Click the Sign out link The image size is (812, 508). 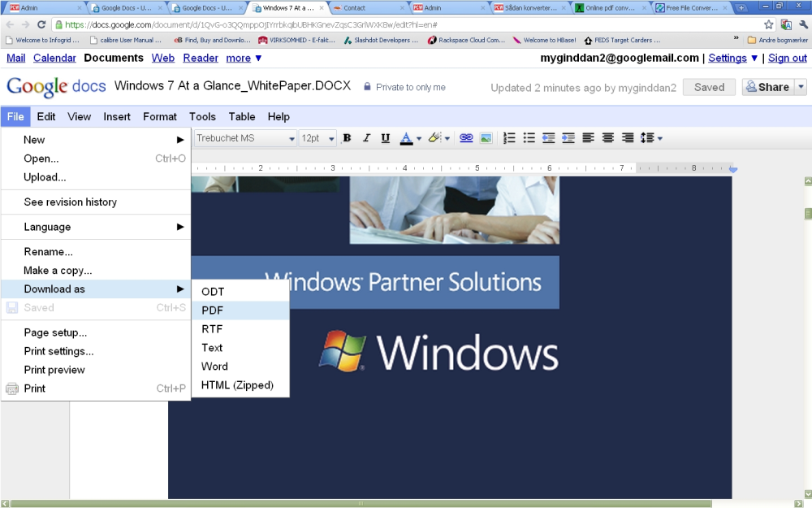pyautogui.click(x=787, y=58)
